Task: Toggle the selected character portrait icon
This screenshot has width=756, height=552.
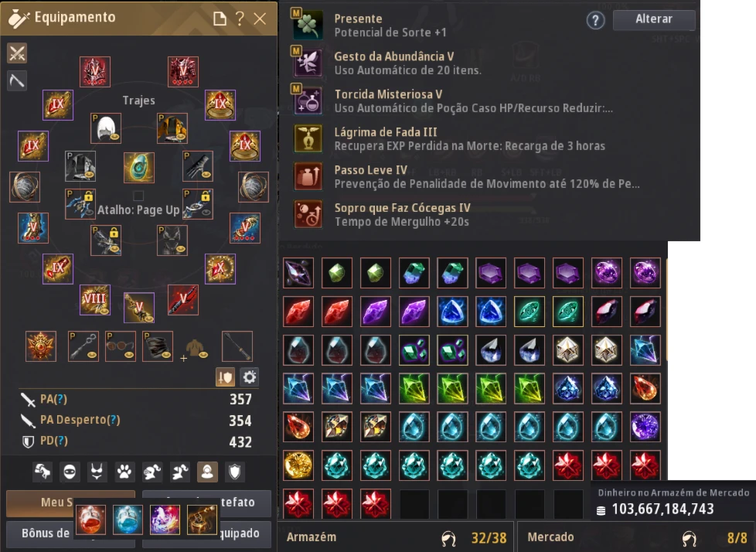Action: 207,472
